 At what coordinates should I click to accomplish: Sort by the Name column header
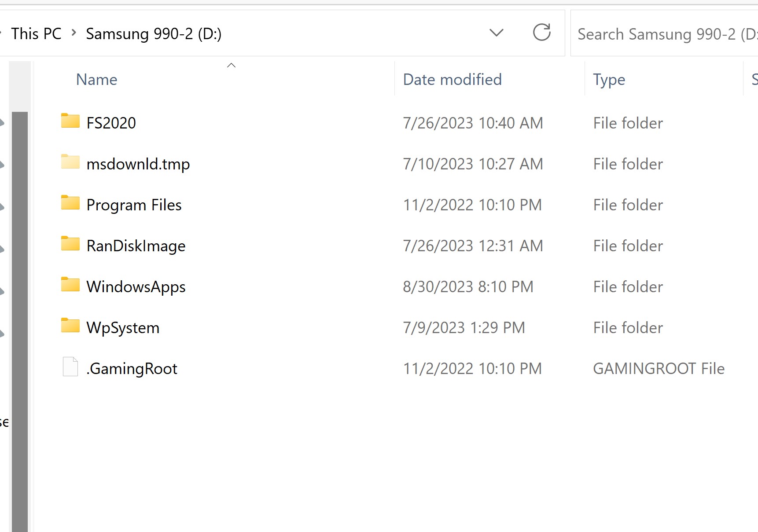[x=97, y=80]
